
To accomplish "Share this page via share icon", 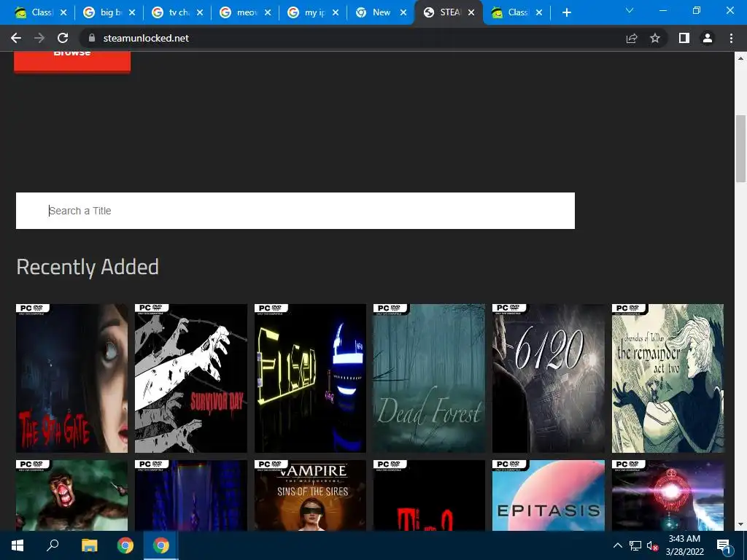I will (x=632, y=38).
